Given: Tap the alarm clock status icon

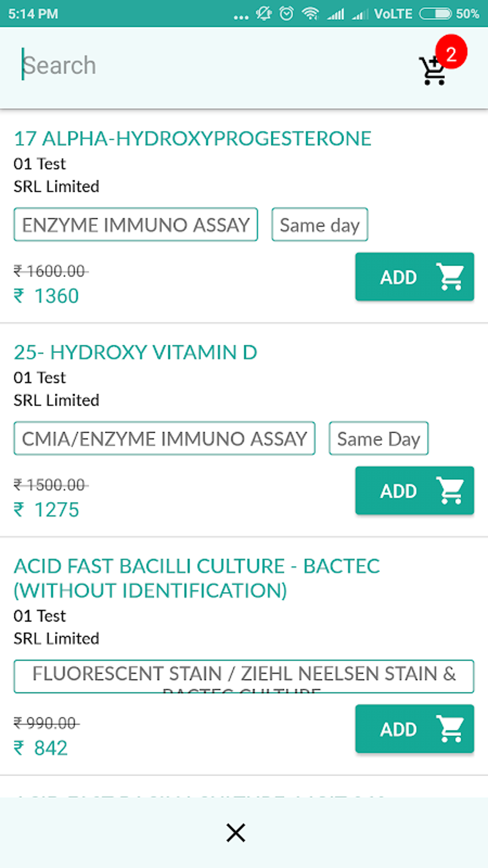Looking at the screenshot, I should (x=287, y=13).
